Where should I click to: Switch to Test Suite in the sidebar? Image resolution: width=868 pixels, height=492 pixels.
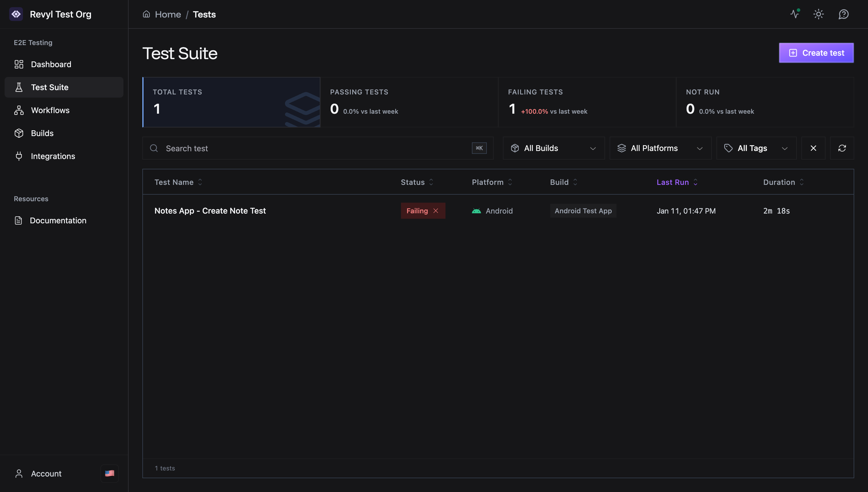click(49, 87)
